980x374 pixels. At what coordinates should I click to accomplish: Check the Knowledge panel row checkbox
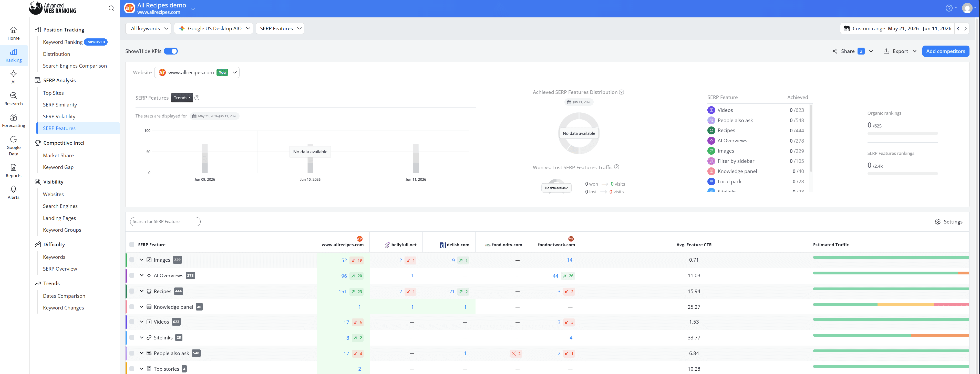(132, 306)
